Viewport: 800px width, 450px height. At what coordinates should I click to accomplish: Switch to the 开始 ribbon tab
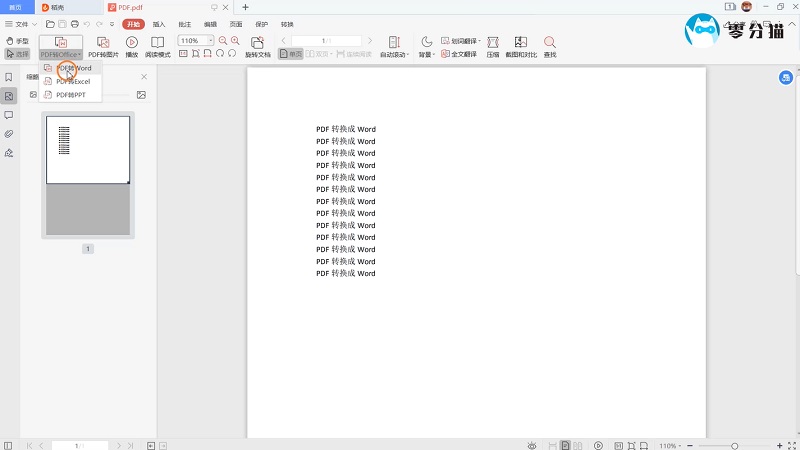tap(134, 24)
